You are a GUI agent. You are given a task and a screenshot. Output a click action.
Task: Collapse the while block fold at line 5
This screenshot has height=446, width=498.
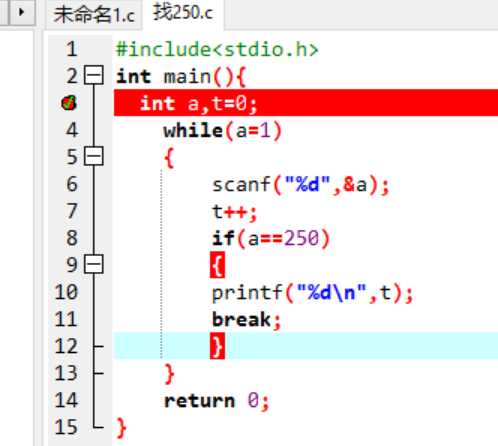[94, 156]
